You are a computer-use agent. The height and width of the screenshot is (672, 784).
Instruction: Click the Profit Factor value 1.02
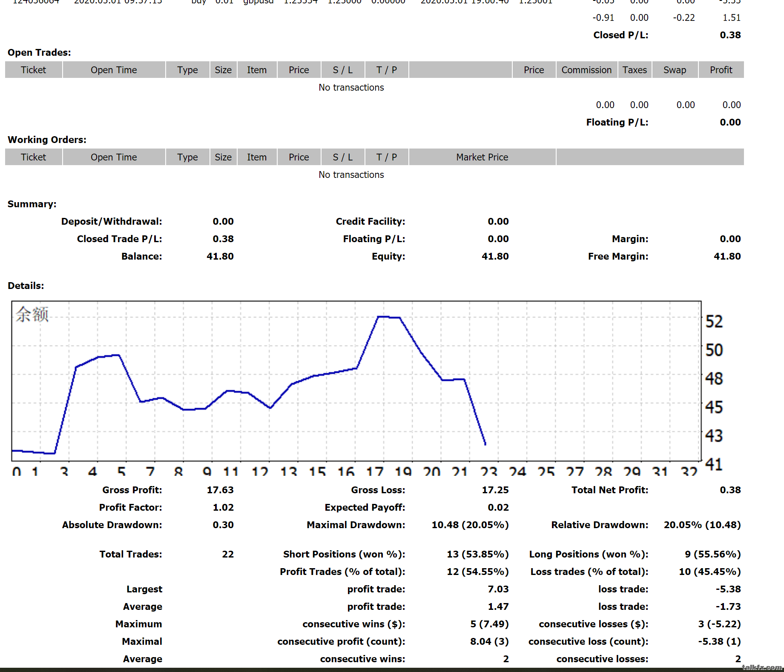pyautogui.click(x=223, y=507)
